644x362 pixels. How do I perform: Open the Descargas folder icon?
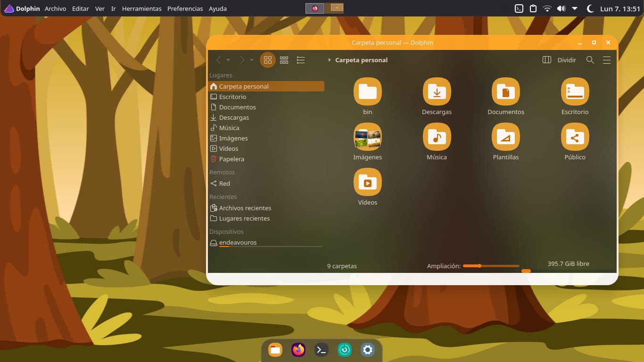pos(437,92)
